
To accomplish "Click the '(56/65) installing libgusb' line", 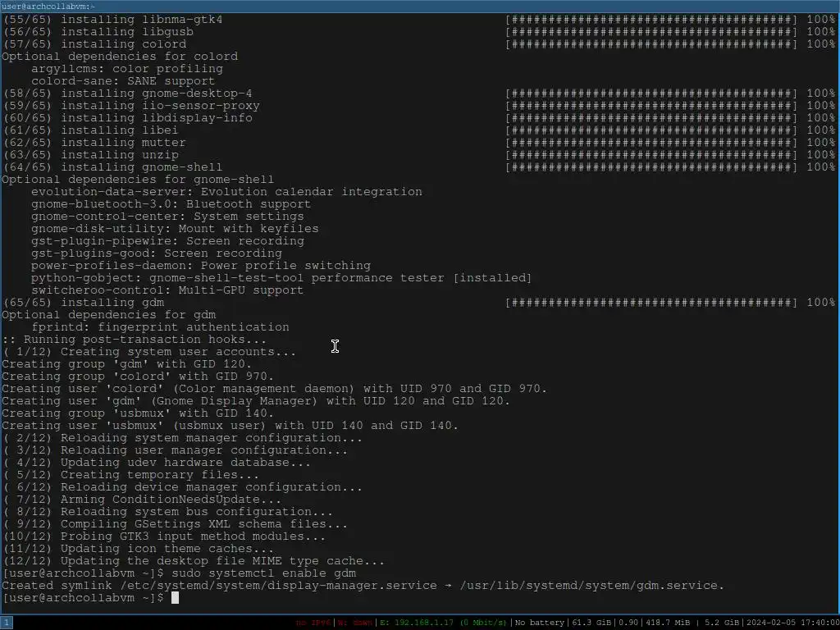I will pos(98,32).
